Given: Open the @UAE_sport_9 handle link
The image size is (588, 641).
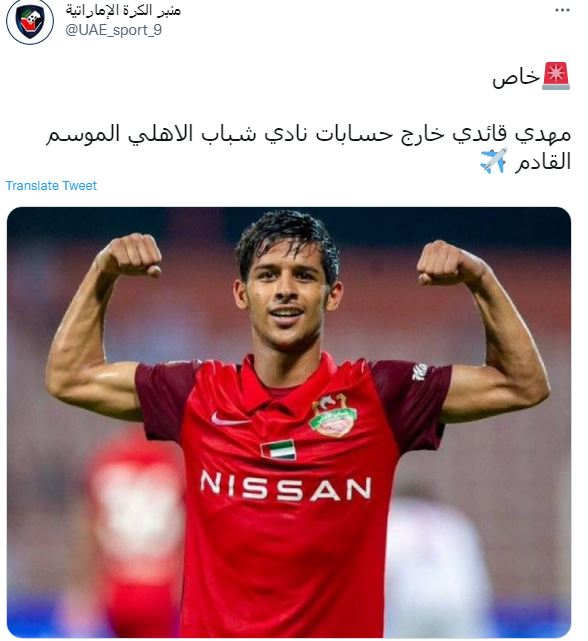Looking at the screenshot, I should pos(114,30).
